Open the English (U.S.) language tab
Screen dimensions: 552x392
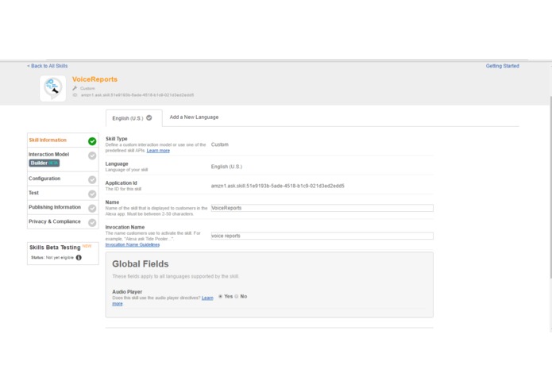click(x=133, y=118)
